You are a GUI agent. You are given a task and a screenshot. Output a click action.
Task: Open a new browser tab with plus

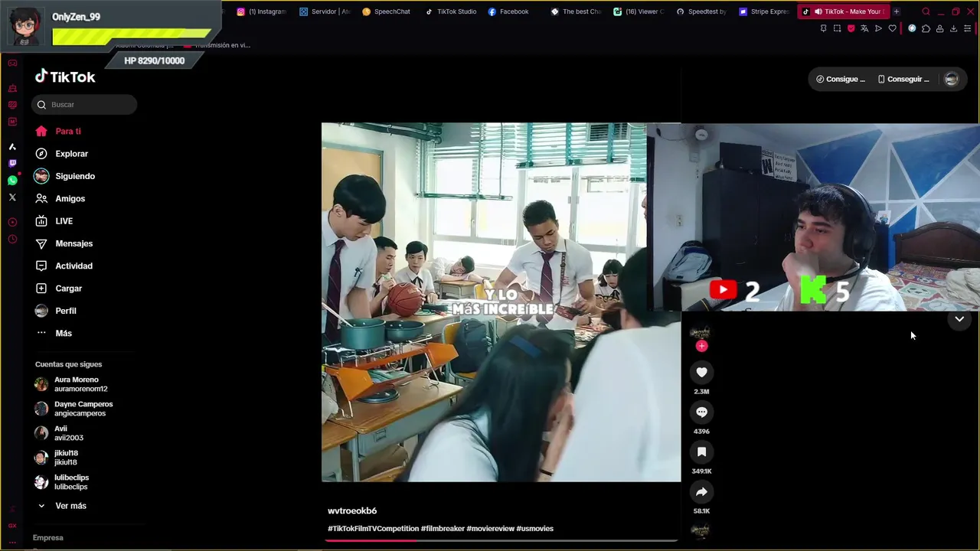897,11
